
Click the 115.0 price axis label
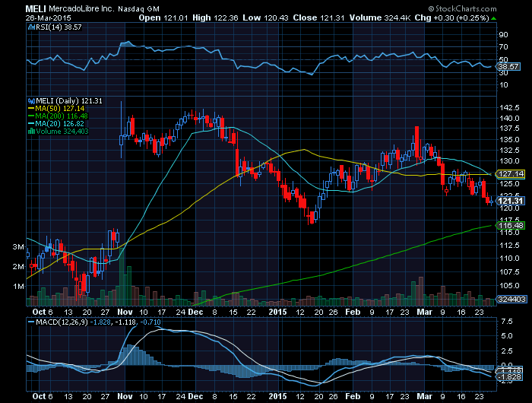pos(509,233)
